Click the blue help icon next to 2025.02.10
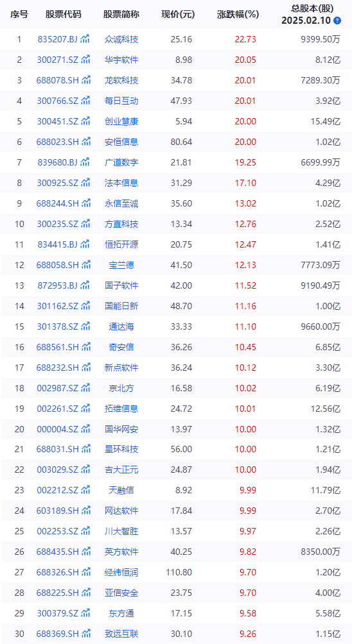352x644 pixels. point(337,21)
